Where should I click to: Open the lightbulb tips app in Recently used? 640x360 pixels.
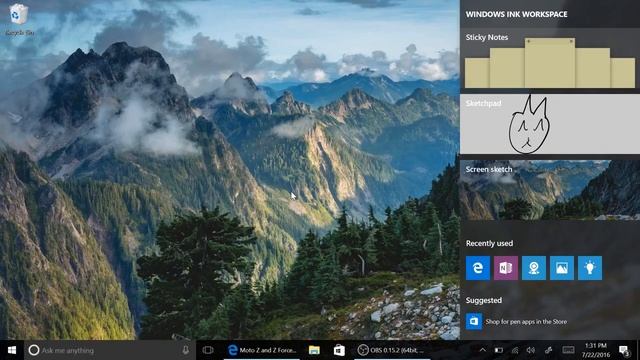pos(590,268)
